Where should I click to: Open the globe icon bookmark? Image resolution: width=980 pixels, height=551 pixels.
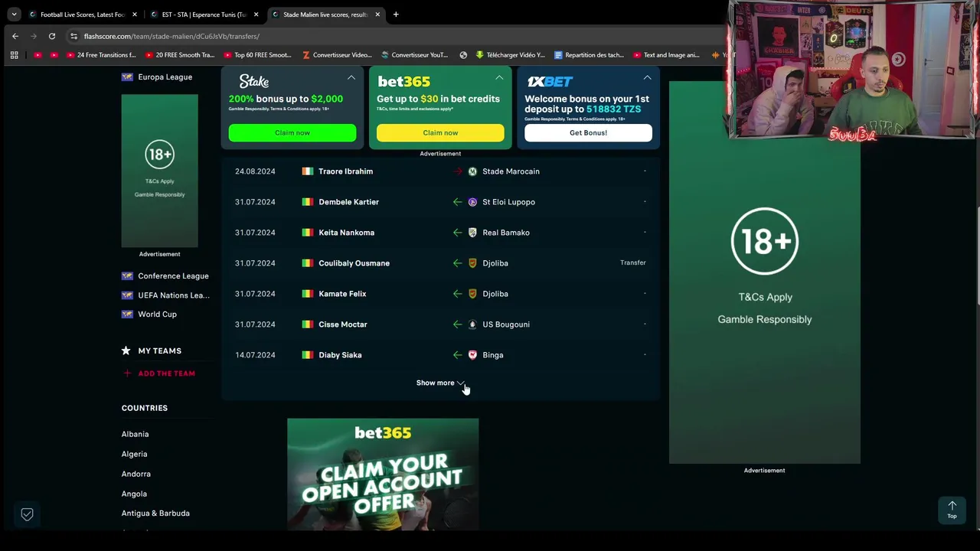coord(463,55)
